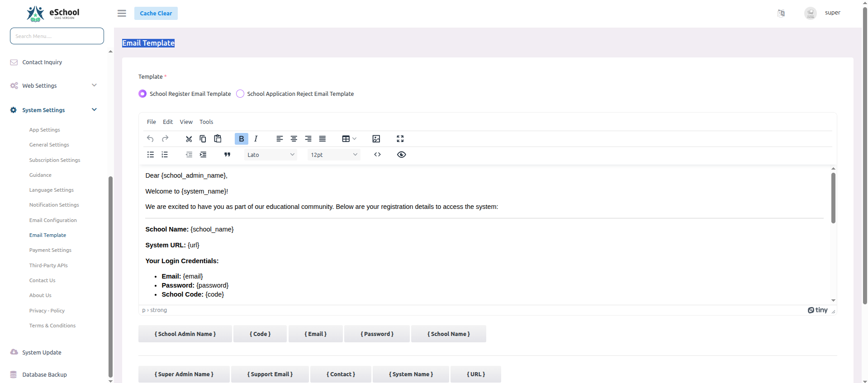This screenshot has width=868, height=383.
Task: Click the Cut scissors icon
Action: 189,139
